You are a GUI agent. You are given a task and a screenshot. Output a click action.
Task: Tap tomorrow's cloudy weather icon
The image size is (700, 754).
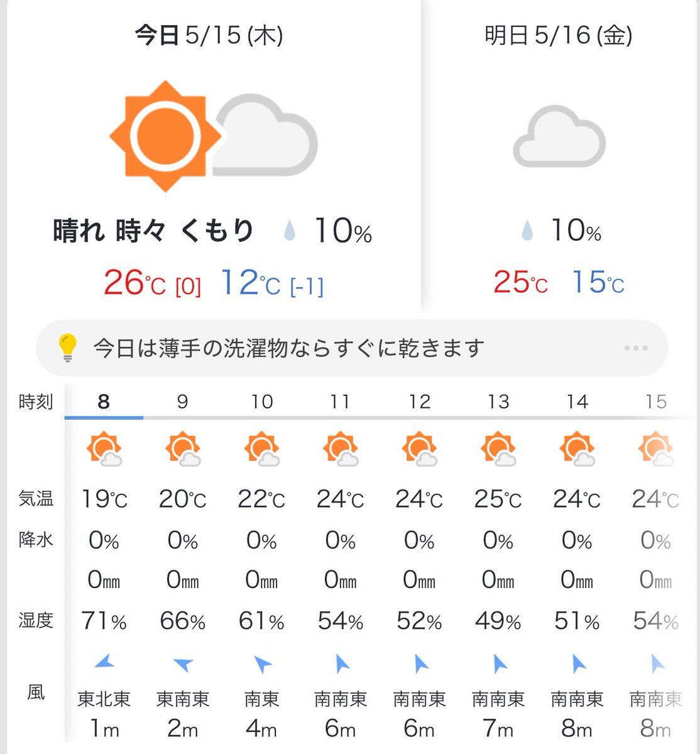pyautogui.click(x=559, y=136)
